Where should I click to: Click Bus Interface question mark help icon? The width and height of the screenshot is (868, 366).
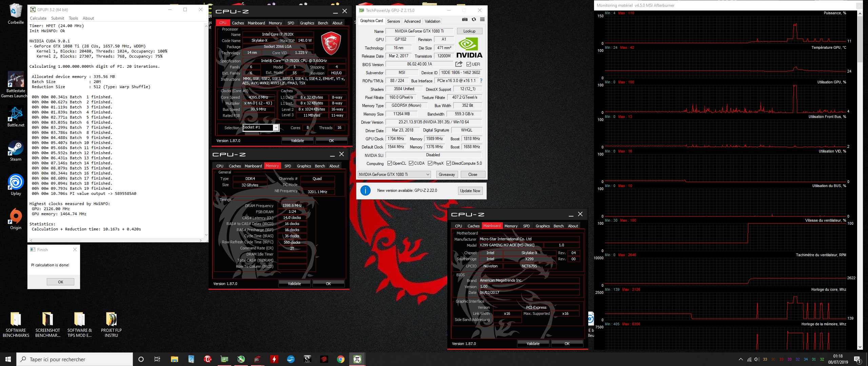click(481, 81)
